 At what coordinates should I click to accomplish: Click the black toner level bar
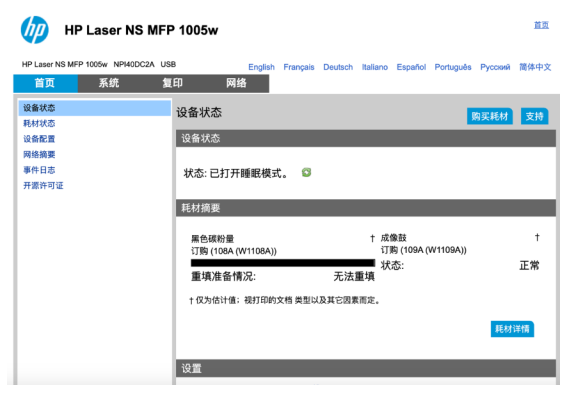(283, 263)
